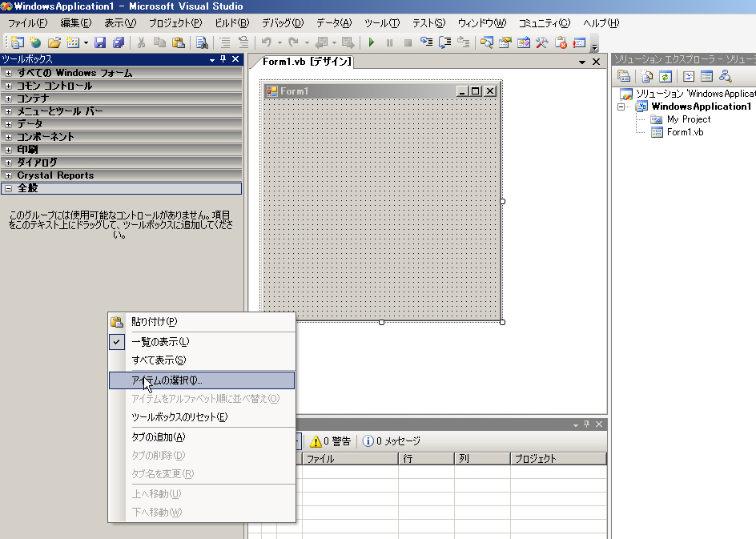Click the Solution Explorer toolbar icon
The image size is (756, 539).
[x=486, y=42]
